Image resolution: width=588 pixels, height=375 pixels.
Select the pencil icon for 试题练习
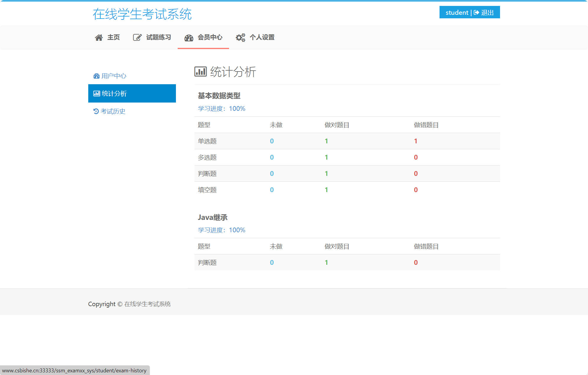(x=137, y=37)
